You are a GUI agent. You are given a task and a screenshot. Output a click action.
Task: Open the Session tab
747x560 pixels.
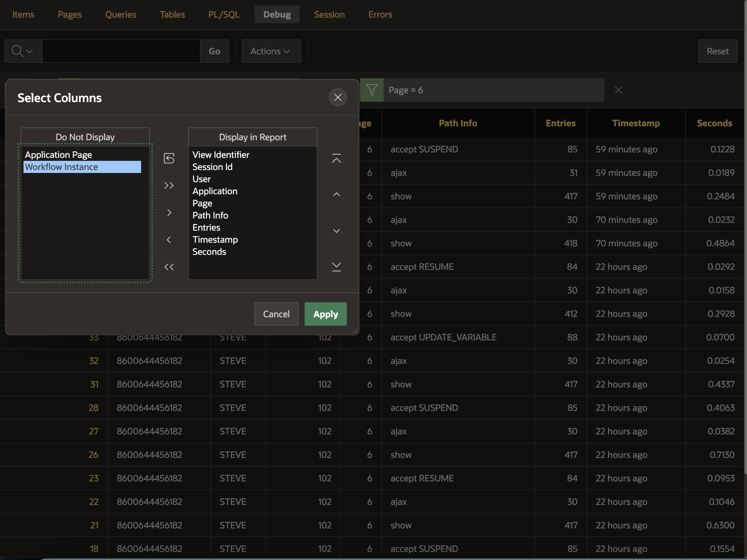(329, 14)
